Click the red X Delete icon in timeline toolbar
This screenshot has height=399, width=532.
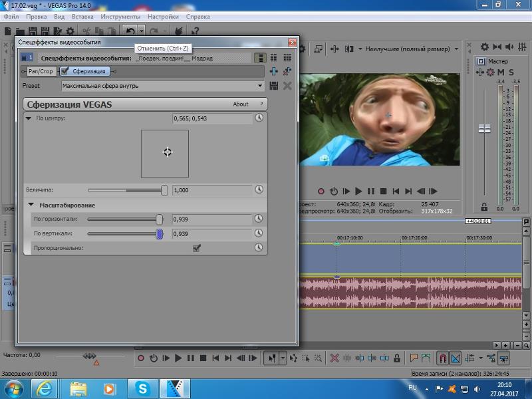334,358
